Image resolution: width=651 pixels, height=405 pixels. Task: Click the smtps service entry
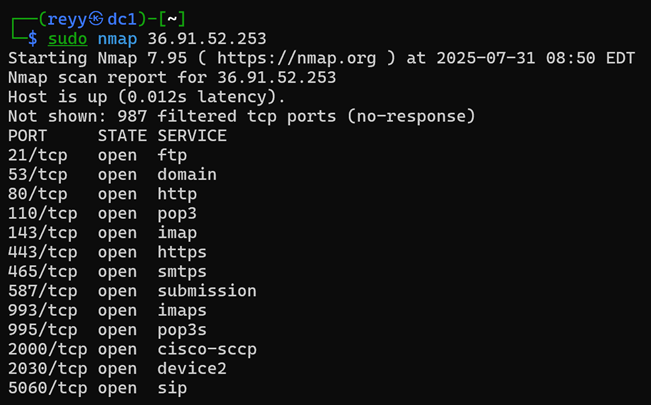182,272
